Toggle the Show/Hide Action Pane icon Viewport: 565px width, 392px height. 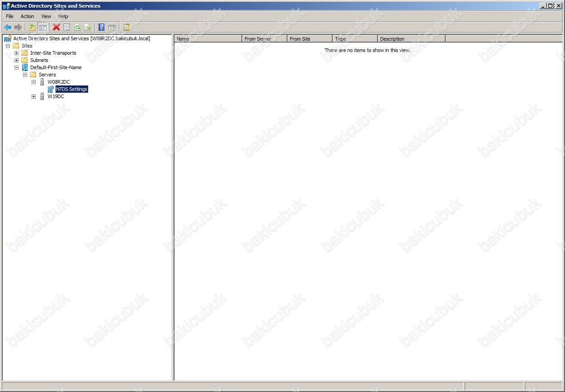click(112, 28)
